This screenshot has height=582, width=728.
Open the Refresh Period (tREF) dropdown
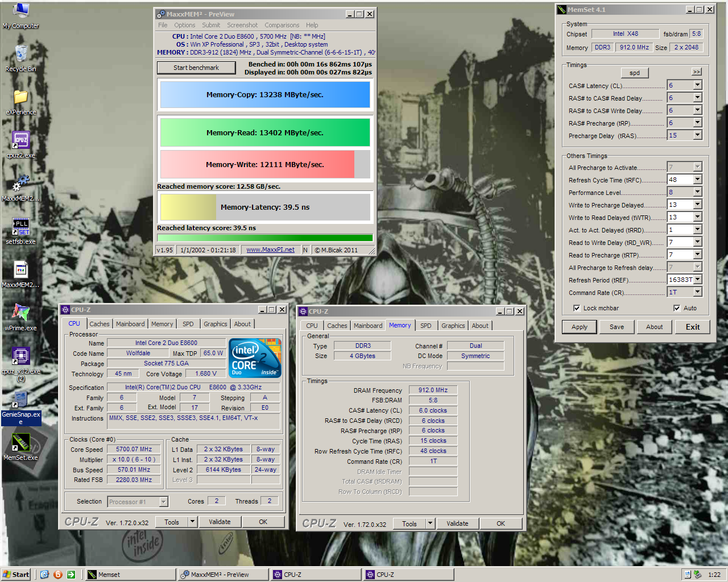(x=697, y=280)
